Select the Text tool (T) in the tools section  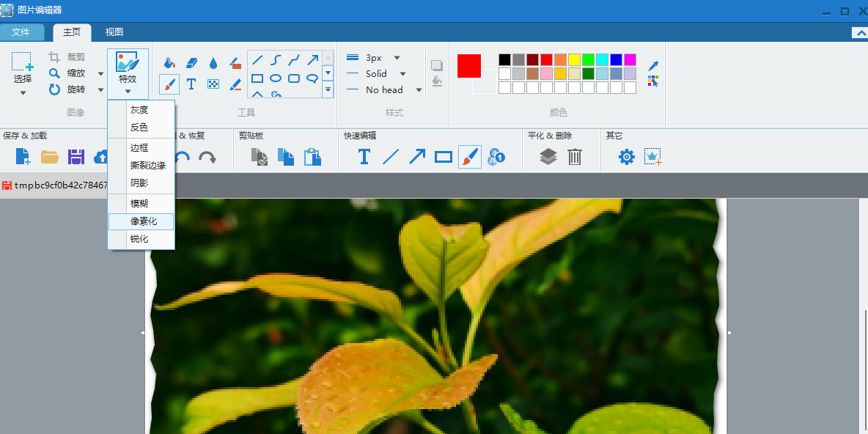click(x=191, y=83)
